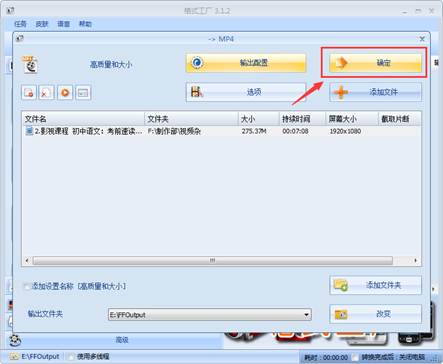Image resolution: width=443 pixels, height=364 pixels.
Task: Sort by the 屏幕大小 column header
Action: 352,119
